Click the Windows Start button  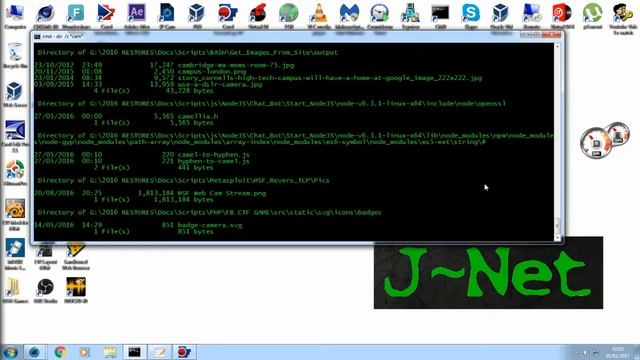click(11, 352)
